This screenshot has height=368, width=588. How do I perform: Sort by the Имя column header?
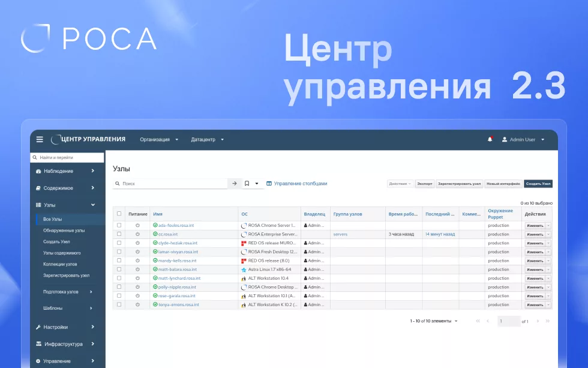point(157,214)
